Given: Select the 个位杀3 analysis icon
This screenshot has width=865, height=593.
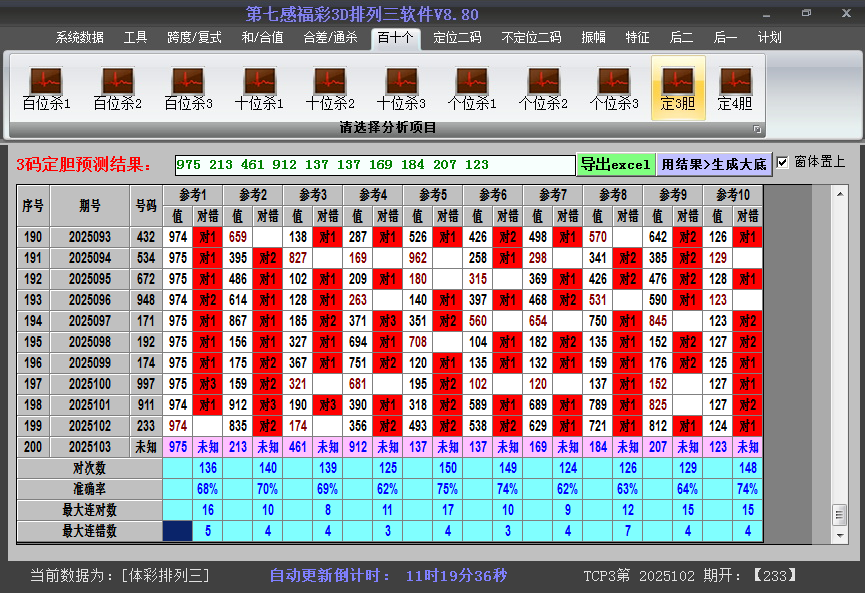Looking at the screenshot, I should point(613,88).
